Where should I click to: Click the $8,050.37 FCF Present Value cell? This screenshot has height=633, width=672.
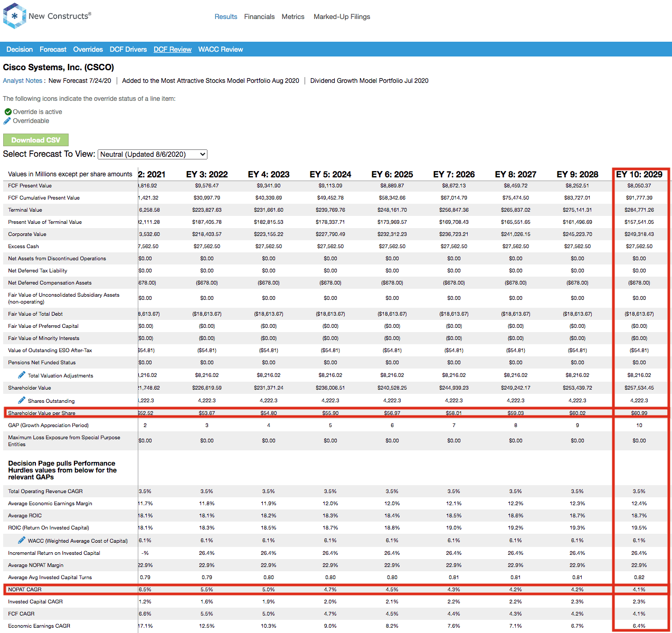(x=639, y=186)
